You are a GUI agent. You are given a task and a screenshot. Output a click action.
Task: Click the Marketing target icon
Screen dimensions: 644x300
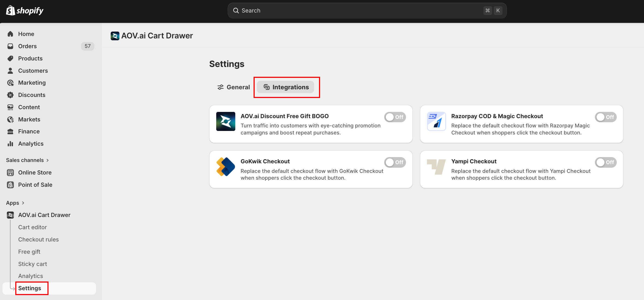point(10,83)
